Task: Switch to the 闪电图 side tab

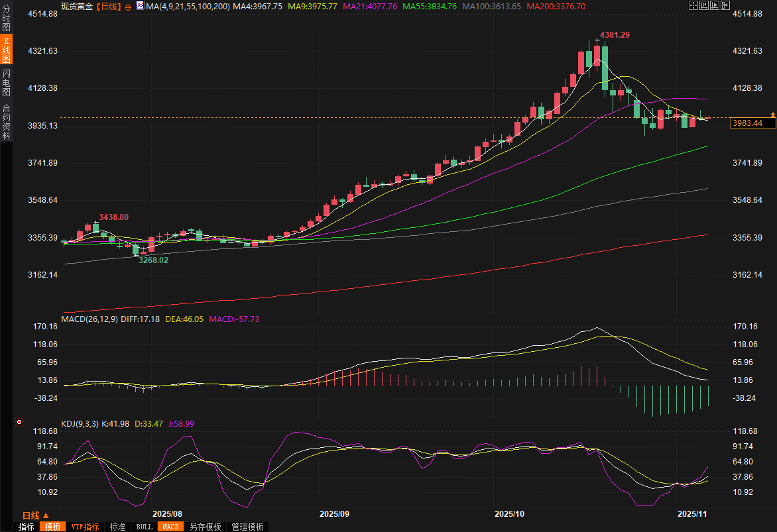Action: point(6,83)
